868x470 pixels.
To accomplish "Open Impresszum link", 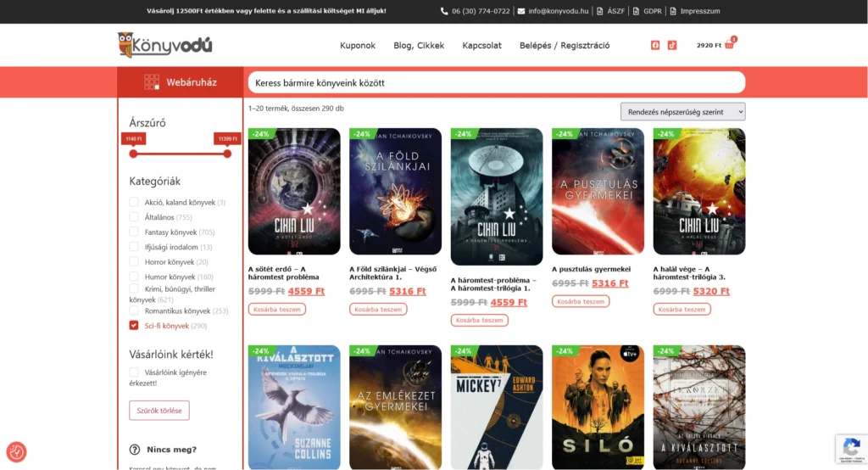I will pyautogui.click(x=700, y=11).
